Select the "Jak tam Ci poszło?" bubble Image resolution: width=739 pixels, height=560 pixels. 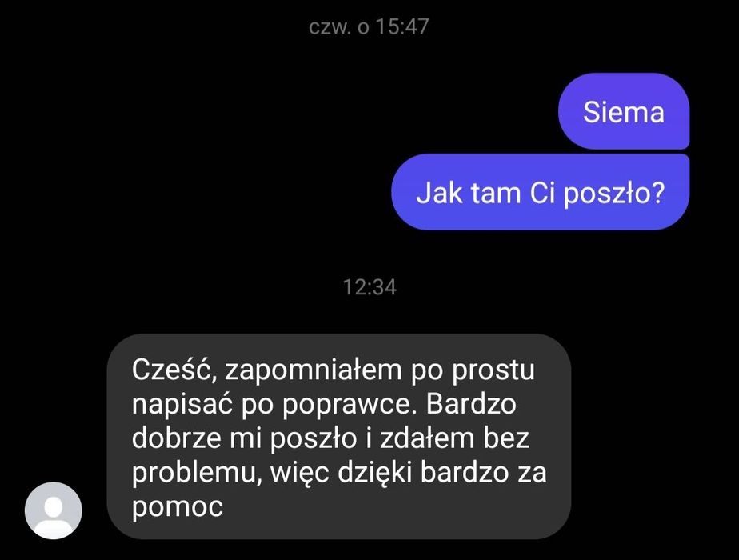coord(541,192)
